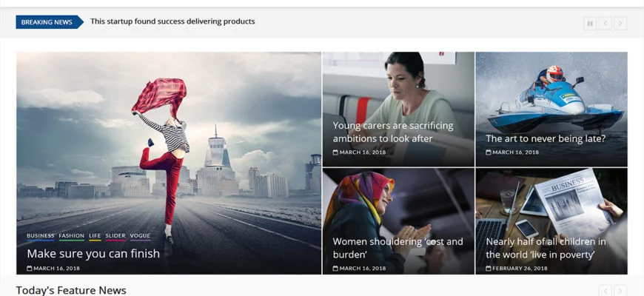This screenshot has width=644, height=296.
Task: Read 'Young carers are sacrificing ambitions' story
Action: (x=392, y=132)
